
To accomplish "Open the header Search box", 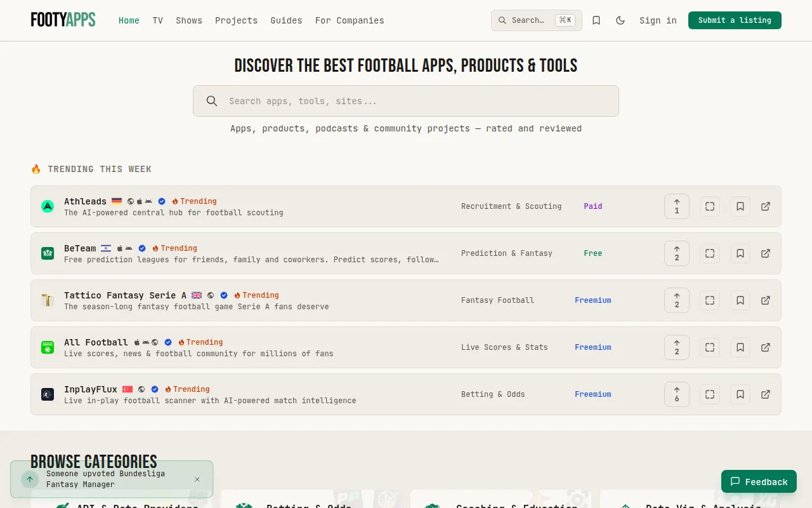I will click(x=536, y=20).
